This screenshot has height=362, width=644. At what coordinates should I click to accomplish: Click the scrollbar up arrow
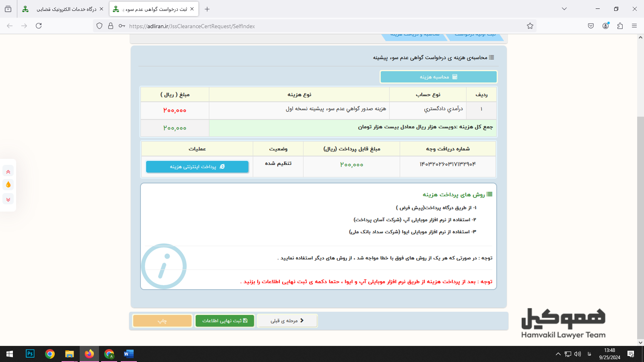pos(640,37)
